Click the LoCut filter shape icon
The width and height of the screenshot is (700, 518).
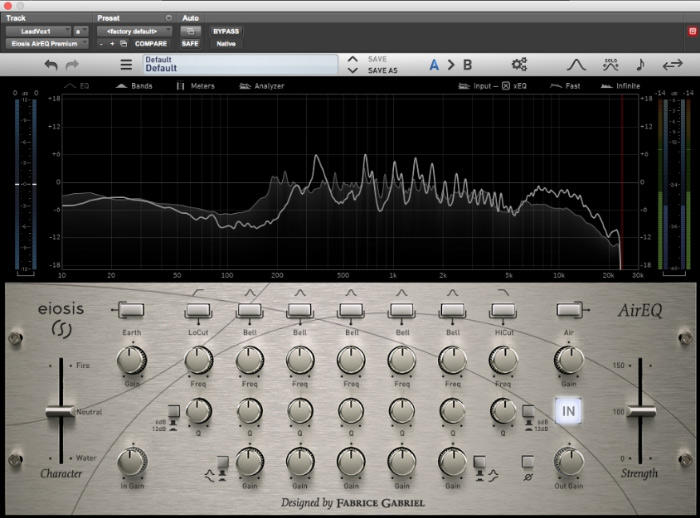(198, 292)
